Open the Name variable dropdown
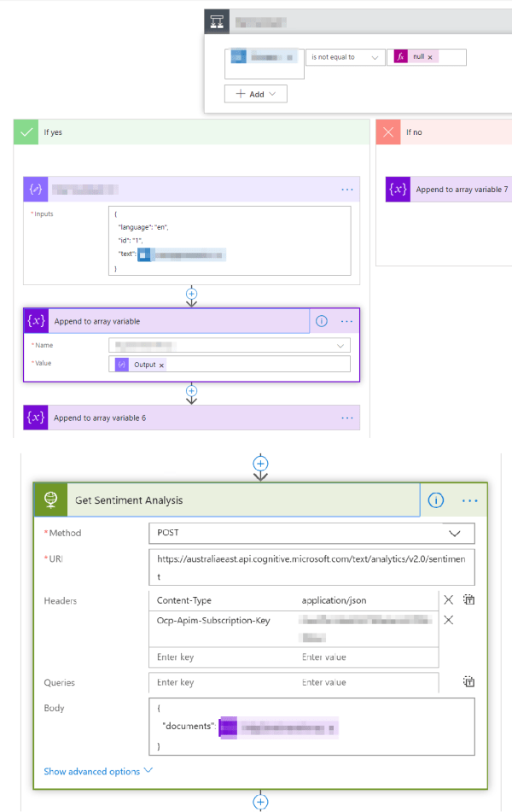512x812 pixels. 229,345
